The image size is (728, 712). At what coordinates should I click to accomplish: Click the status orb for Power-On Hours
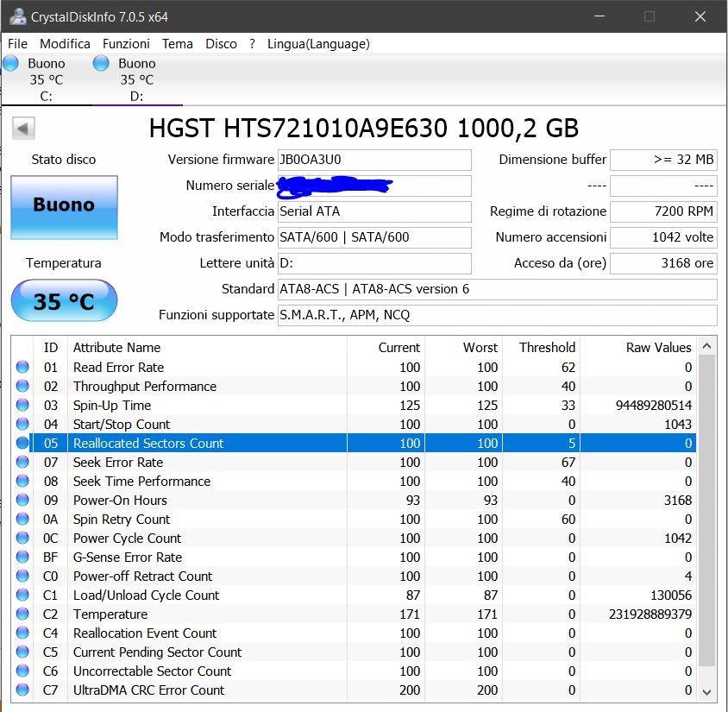point(22,500)
